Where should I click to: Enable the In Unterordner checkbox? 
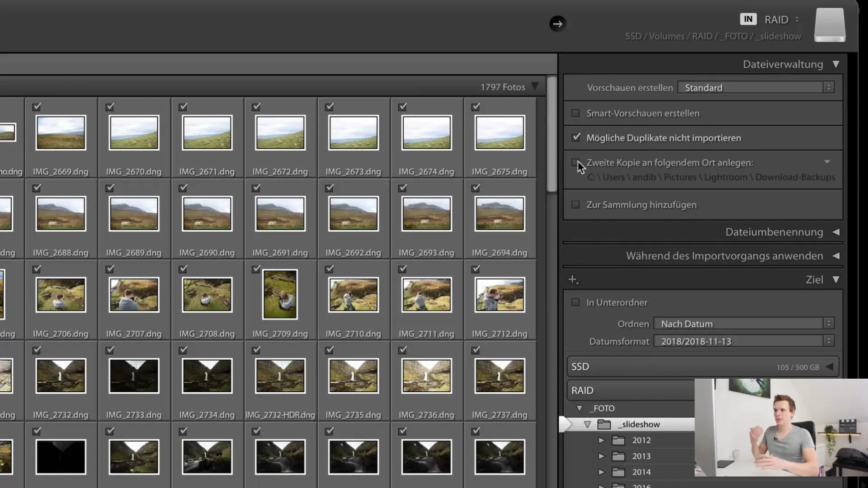(576, 302)
